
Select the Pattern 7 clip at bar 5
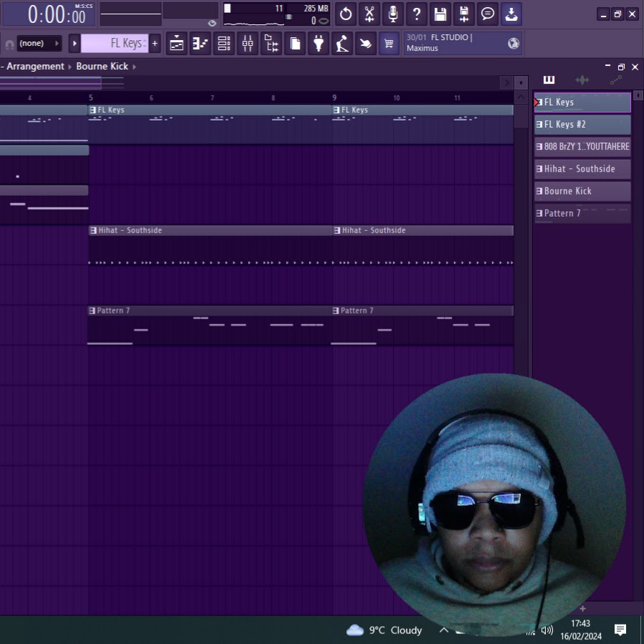210,326
